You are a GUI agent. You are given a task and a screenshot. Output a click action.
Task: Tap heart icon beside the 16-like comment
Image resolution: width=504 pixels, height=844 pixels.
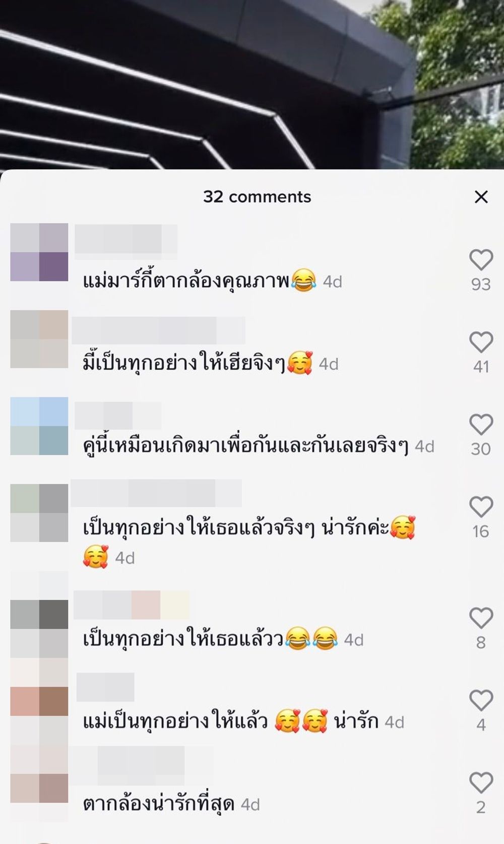481,507
